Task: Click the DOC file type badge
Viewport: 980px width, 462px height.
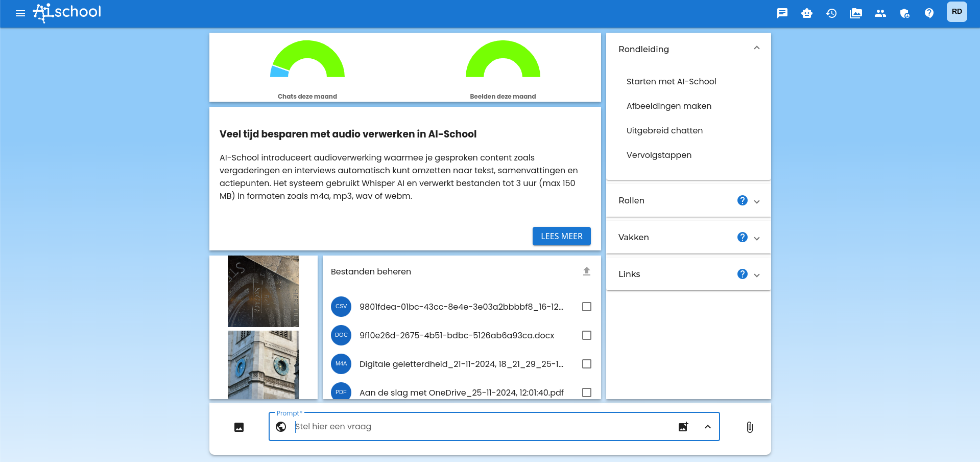Action: (x=341, y=335)
